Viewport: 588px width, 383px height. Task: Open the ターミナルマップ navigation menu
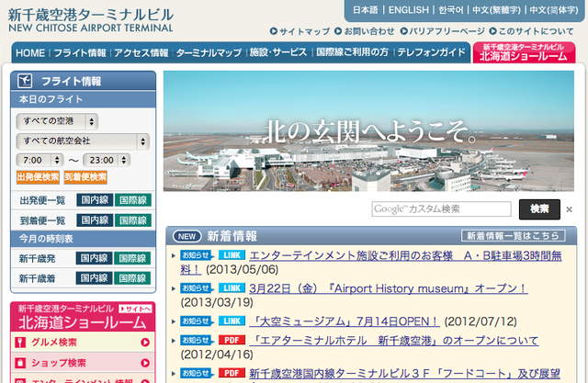tap(209, 53)
